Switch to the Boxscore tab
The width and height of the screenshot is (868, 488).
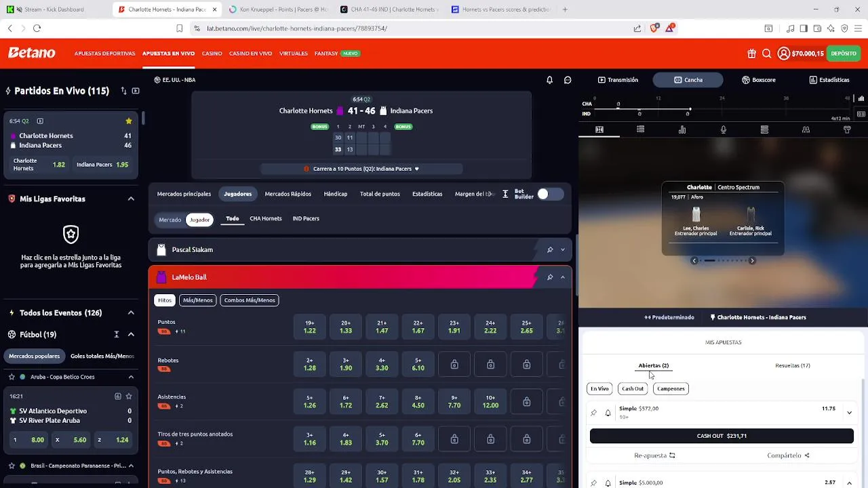click(x=758, y=80)
